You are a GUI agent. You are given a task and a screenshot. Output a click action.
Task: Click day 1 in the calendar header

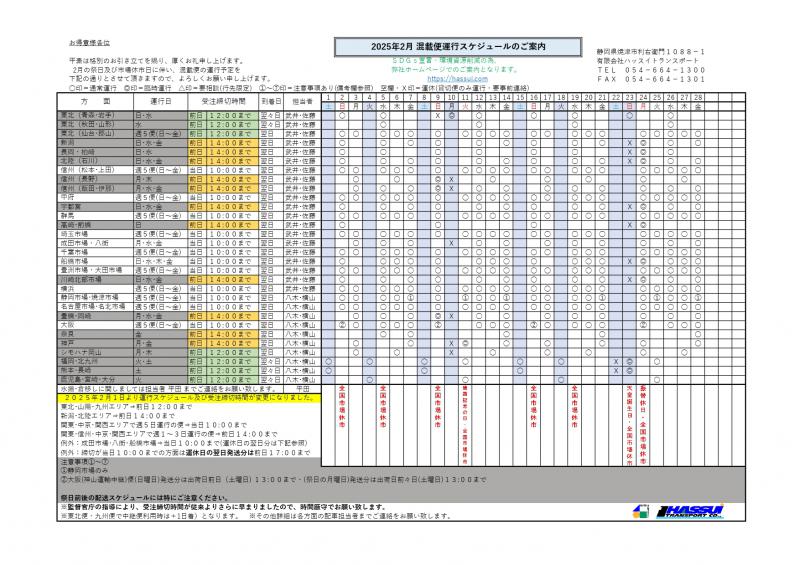pyautogui.click(x=329, y=97)
